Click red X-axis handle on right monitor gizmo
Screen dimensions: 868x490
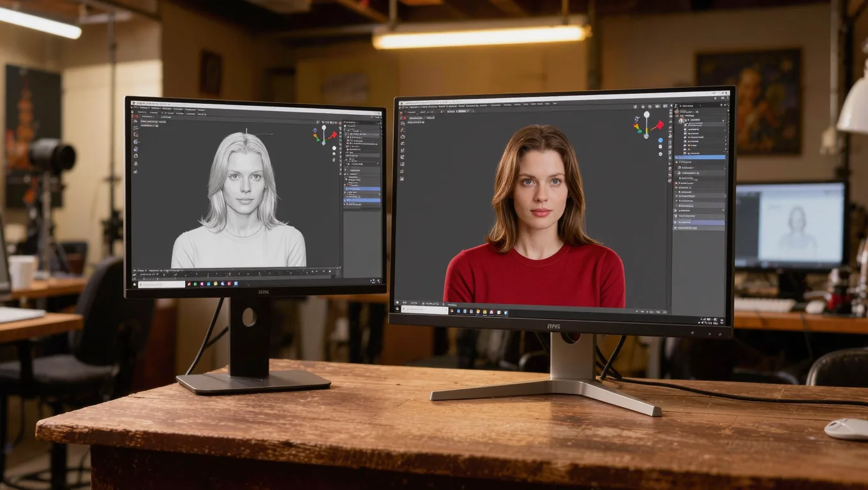pos(660,125)
